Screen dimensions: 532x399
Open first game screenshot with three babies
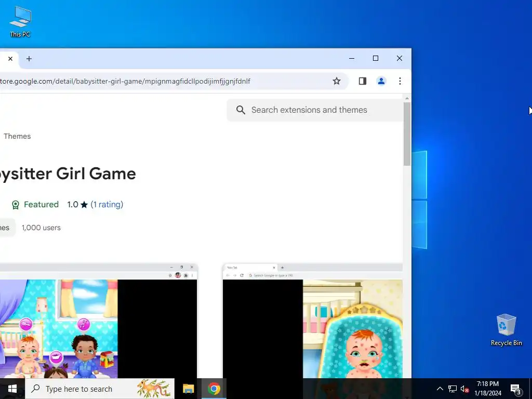[98, 321]
